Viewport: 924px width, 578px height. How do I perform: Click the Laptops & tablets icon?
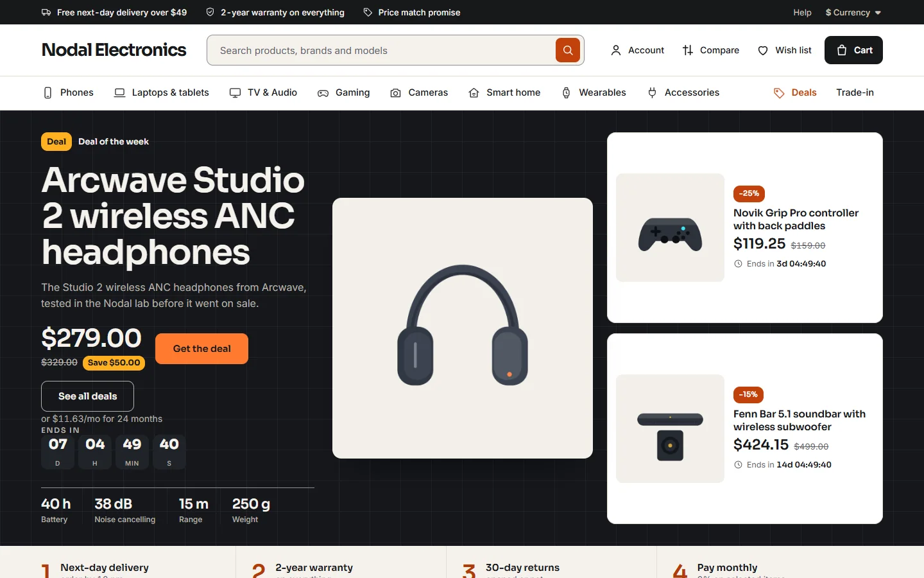tap(119, 92)
